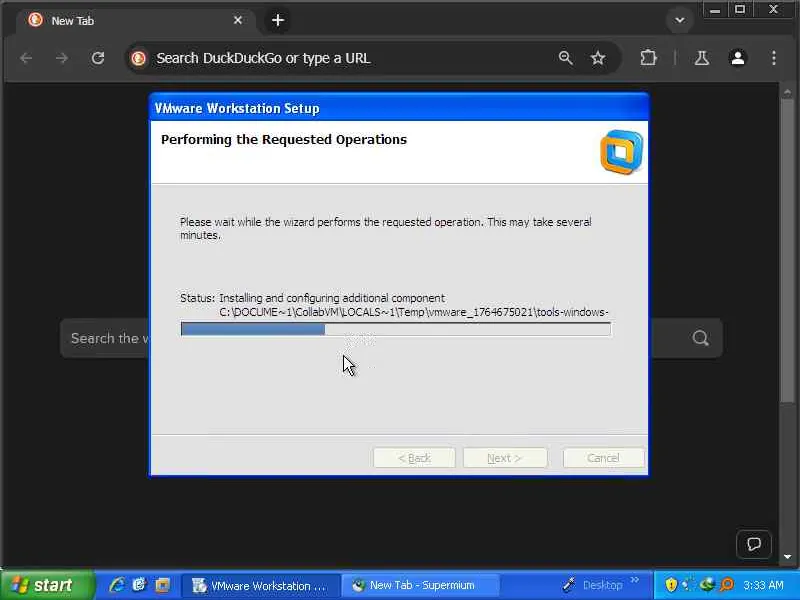Click the zoom magnifier icon in address bar

565,58
